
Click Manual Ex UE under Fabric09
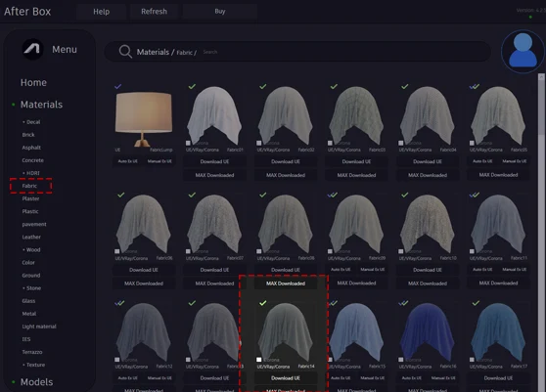coord(372,269)
